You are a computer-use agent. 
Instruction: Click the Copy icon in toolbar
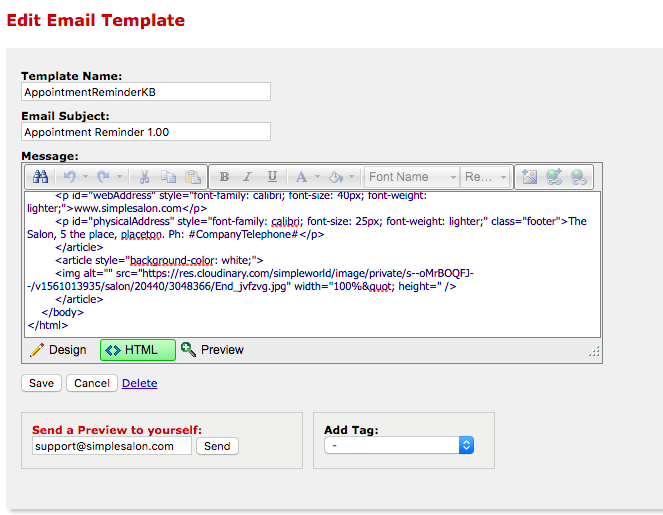tap(169, 177)
